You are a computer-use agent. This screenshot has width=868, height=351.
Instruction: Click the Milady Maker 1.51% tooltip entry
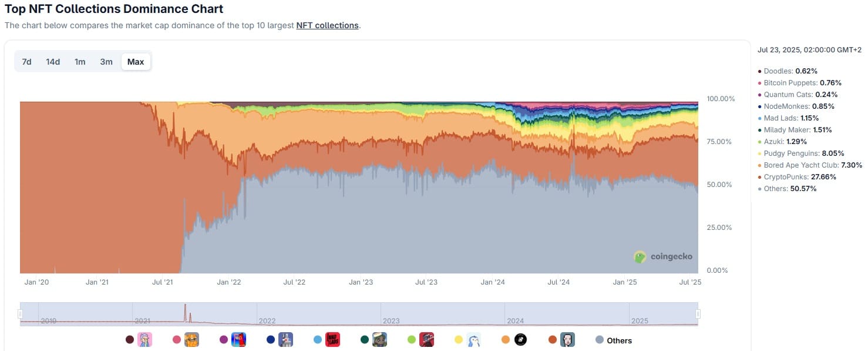coord(795,130)
